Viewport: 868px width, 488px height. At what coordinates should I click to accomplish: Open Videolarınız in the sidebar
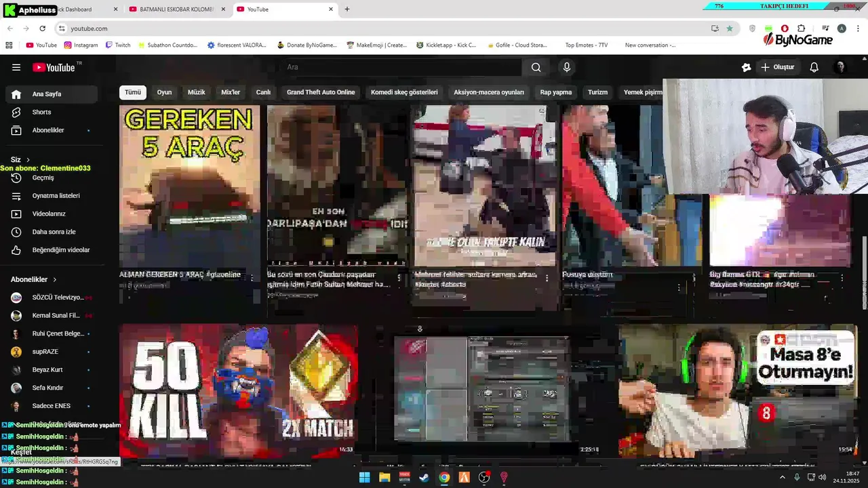53,213
